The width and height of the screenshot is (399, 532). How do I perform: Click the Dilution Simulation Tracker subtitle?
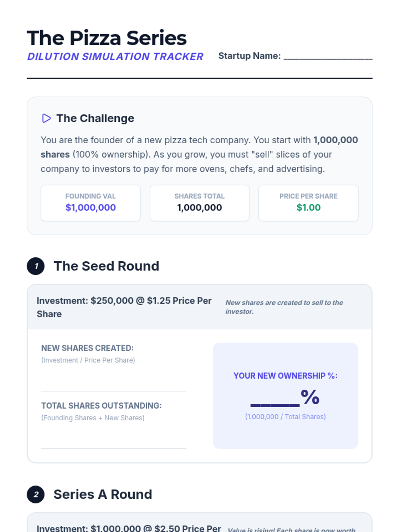tap(115, 57)
